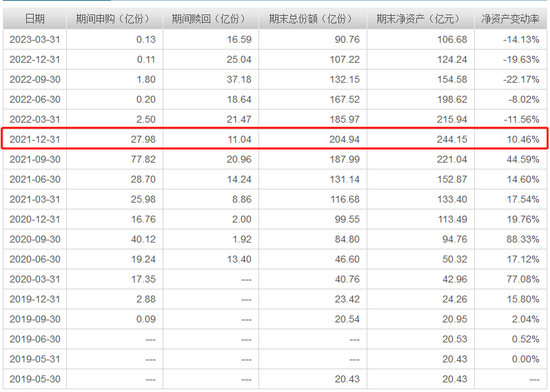Image resolution: width=550 pixels, height=392 pixels.
Task: Select the highlighted 2021-12-31 date cell
Action: [35, 139]
